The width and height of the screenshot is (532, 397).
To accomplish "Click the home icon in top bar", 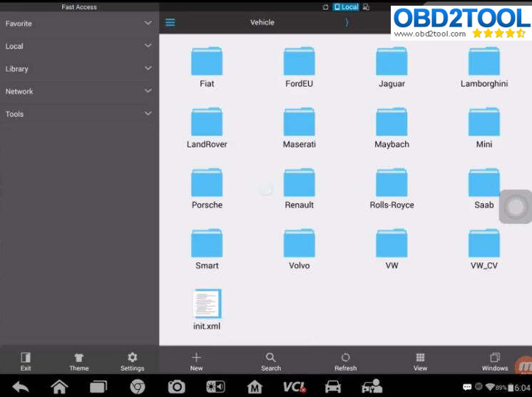I will pos(325,7).
